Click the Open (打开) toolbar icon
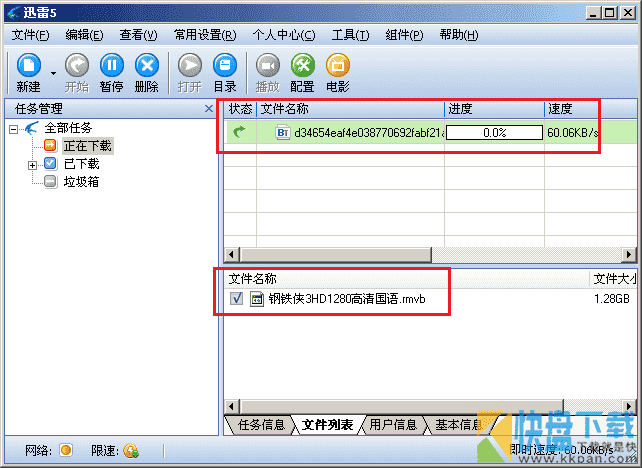 190,65
